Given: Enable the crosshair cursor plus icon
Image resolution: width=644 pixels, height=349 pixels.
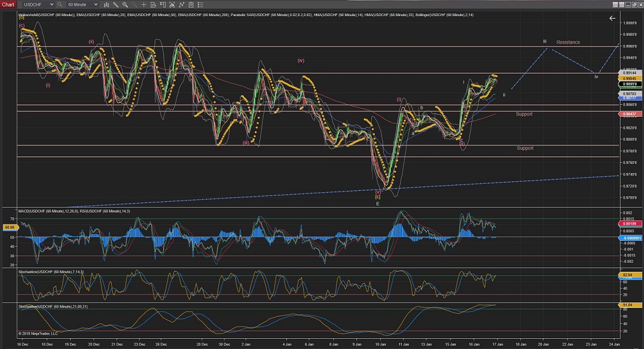Looking at the screenshot, I should (144, 4).
